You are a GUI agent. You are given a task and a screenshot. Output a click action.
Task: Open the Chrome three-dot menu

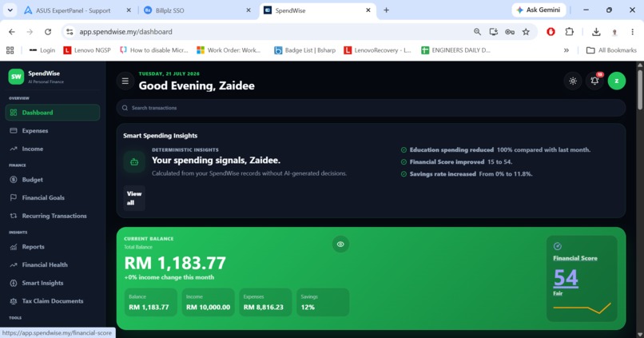click(x=633, y=32)
